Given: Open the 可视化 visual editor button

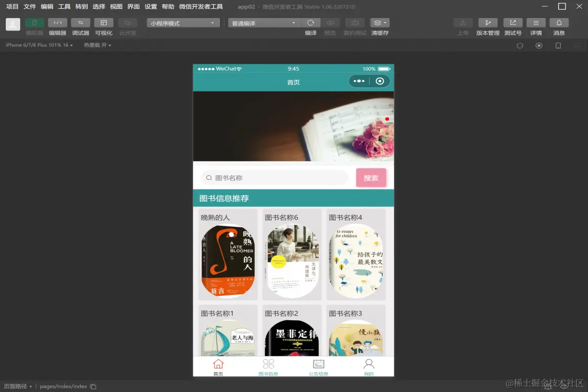Looking at the screenshot, I should [x=103, y=23].
